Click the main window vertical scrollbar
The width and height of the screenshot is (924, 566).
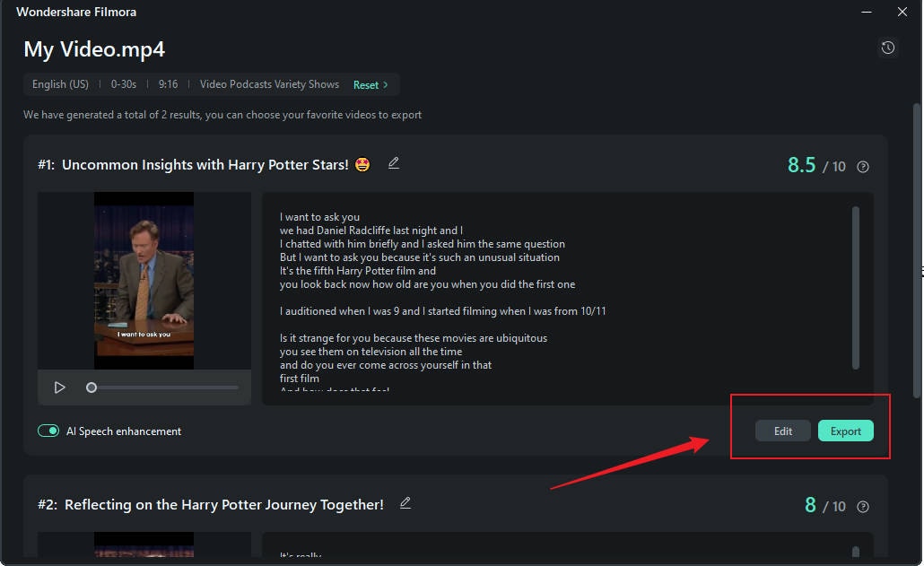pos(916,250)
